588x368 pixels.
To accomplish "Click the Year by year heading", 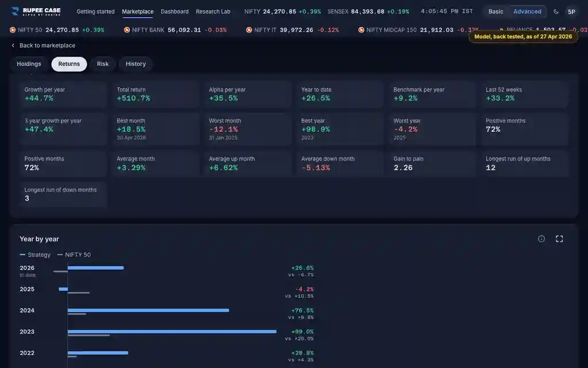I will point(39,239).
